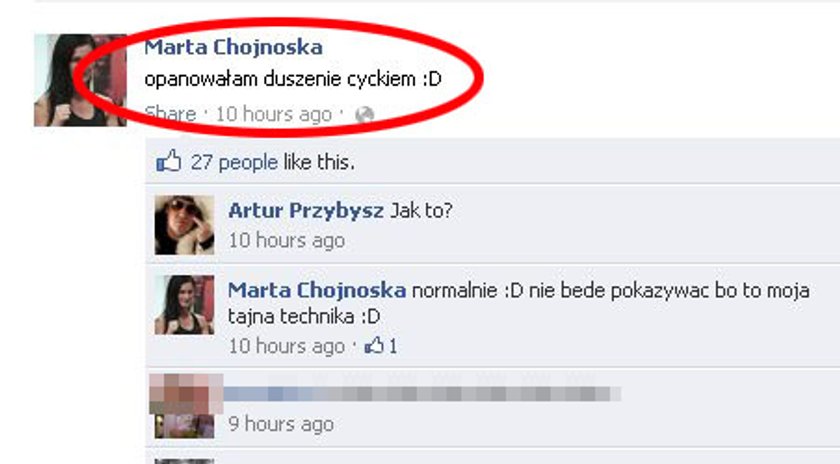Open the small avatar below the pixelated one
The width and height of the screenshot is (840, 464).
tap(184, 426)
